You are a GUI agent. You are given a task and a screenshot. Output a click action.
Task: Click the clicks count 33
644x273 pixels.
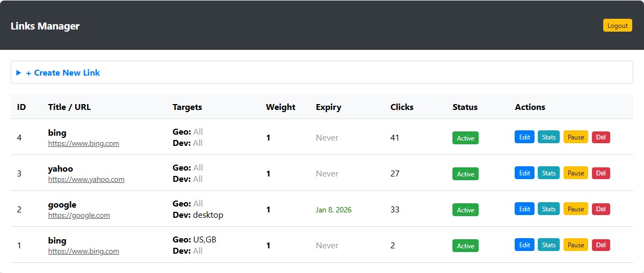[x=395, y=209]
